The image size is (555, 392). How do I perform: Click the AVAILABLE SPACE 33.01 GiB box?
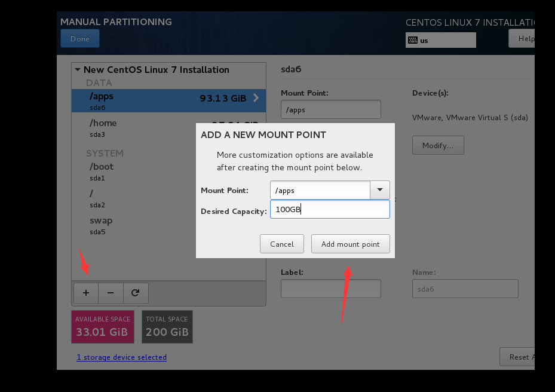(x=103, y=327)
